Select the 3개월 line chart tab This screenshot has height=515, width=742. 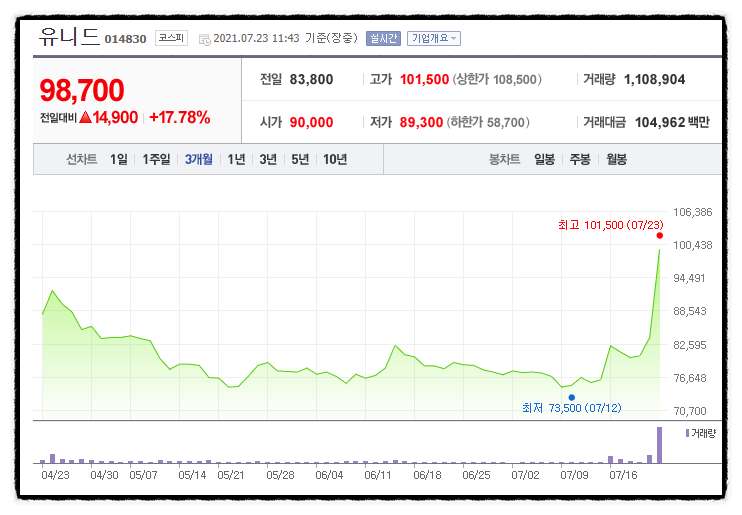[199, 160]
